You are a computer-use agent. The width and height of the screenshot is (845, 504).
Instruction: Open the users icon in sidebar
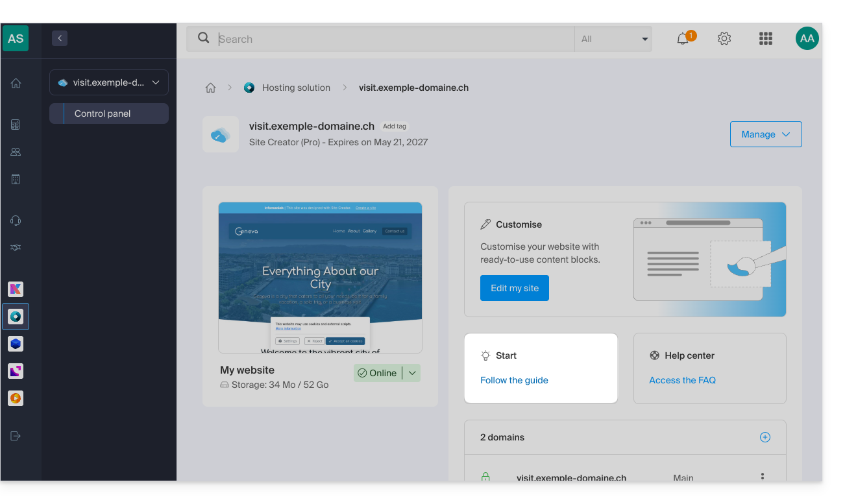pos(16,152)
